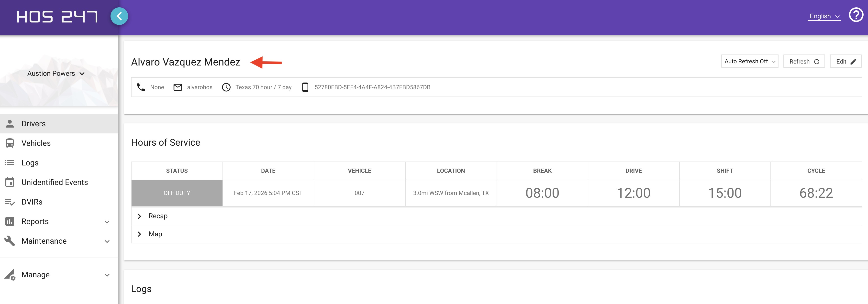Click the edit pencil icon
This screenshot has width=868, height=304.
853,62
